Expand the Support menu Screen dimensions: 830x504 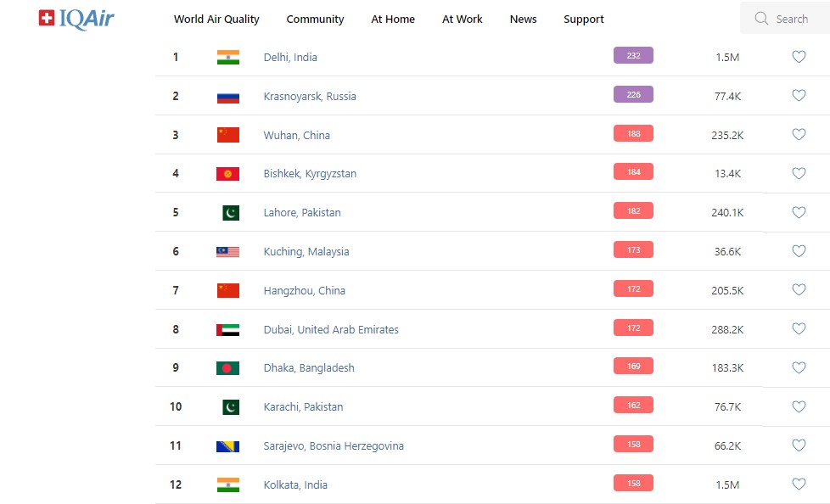coord(584,19)
